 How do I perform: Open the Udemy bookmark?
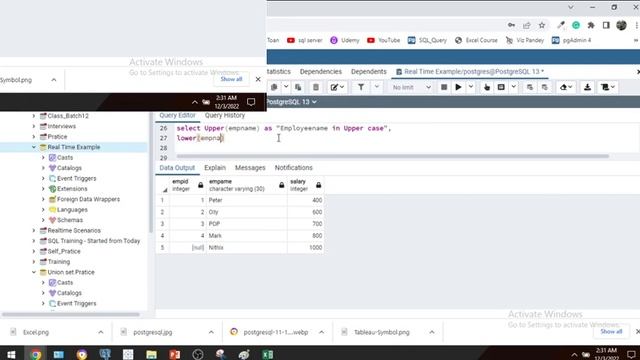pos(345,40)
